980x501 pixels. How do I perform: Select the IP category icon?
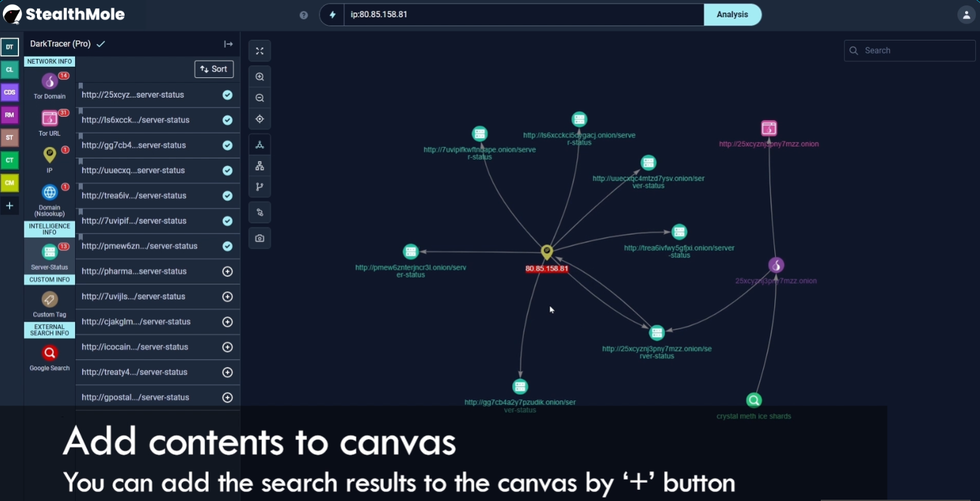coord(49,155)
